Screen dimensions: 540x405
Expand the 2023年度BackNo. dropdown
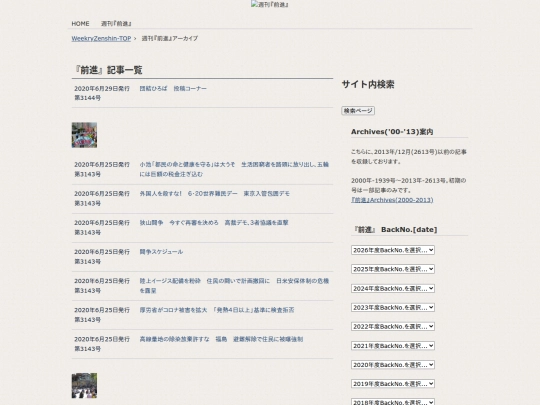[393, 307]
